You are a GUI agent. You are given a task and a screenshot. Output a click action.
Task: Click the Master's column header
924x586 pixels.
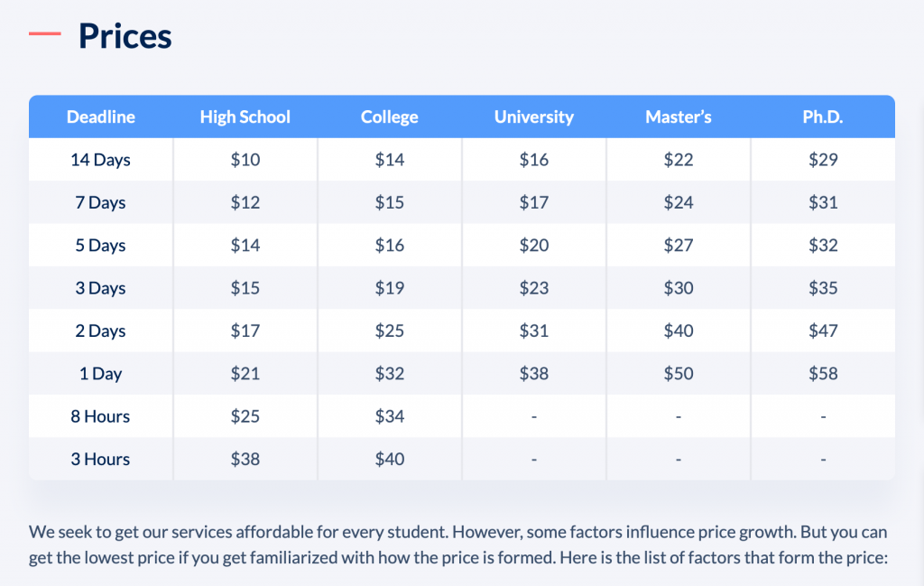click(x=679, y=116)
